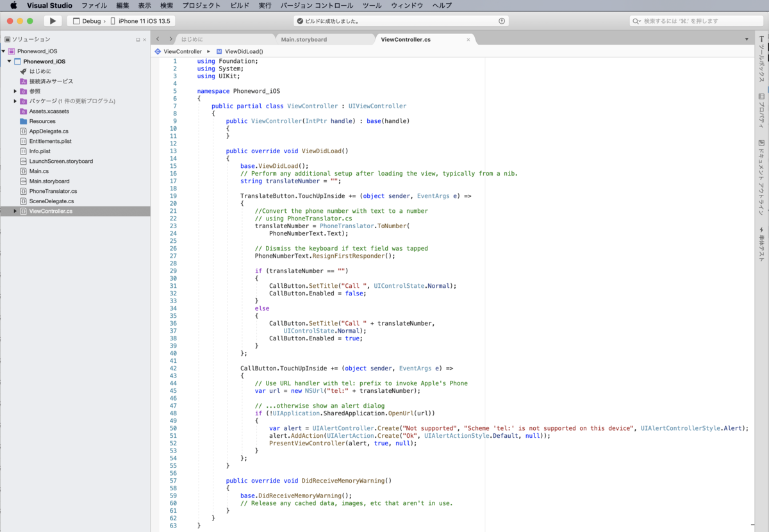Open the ファイル menu
The height and width of the screenshot is (532, 769).
[x=94, y=5]
